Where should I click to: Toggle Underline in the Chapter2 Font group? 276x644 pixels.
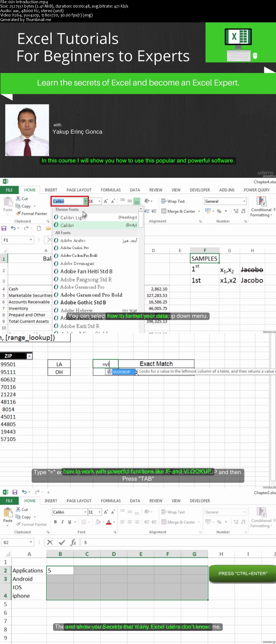coord(70,522)
